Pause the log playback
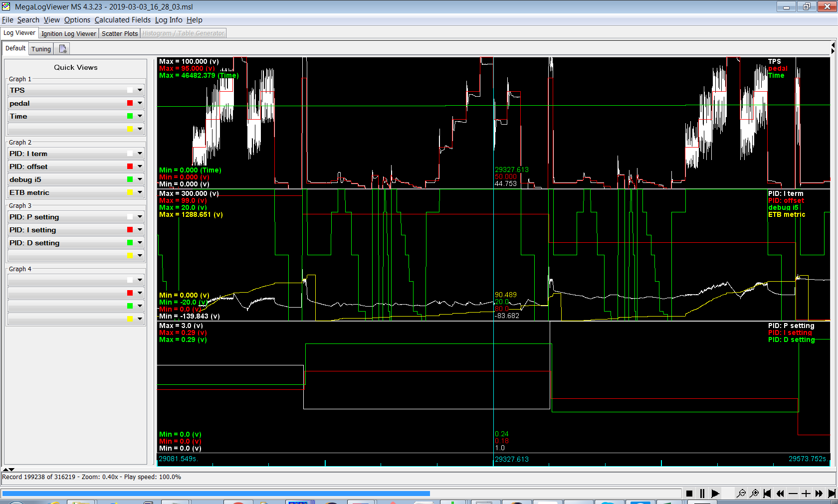This screenshot has width=838, height=504. [x=702, y=494]
